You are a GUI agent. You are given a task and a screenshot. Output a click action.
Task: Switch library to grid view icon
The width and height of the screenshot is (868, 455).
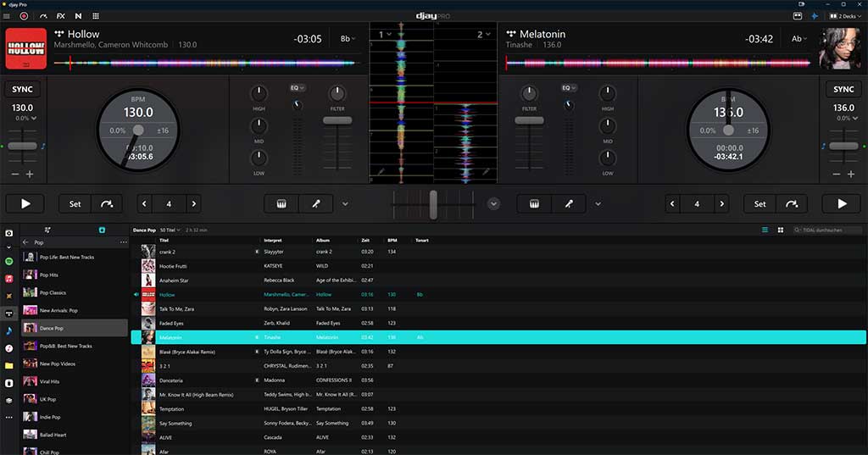point(781,230)
